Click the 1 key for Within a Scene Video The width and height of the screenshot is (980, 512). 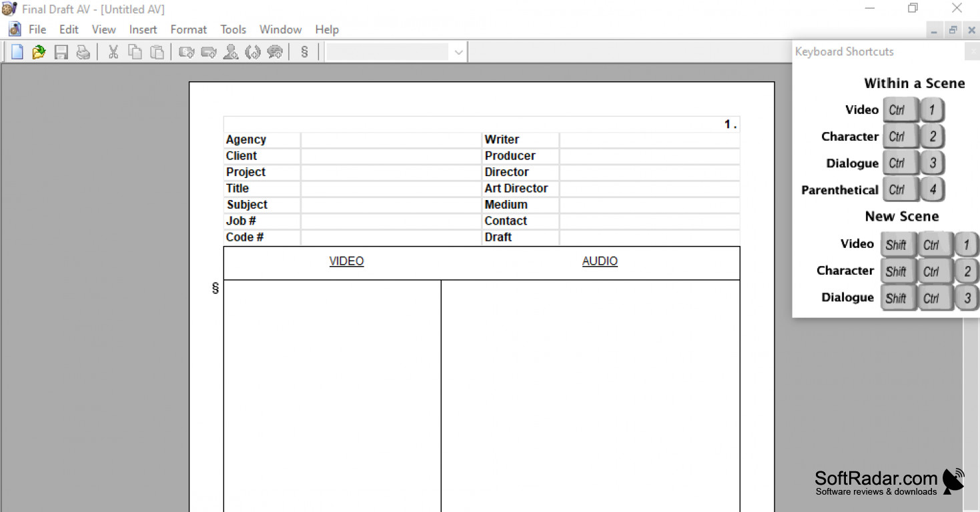(932, 110)
